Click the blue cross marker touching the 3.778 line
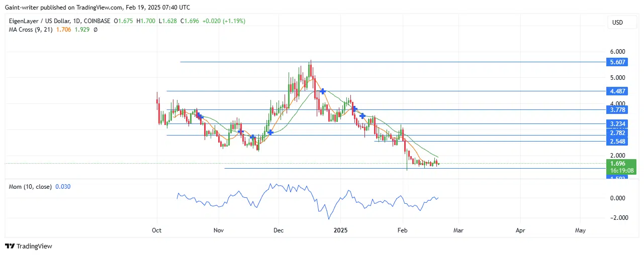The image size is (644, 255). click(x=354, y=108)
